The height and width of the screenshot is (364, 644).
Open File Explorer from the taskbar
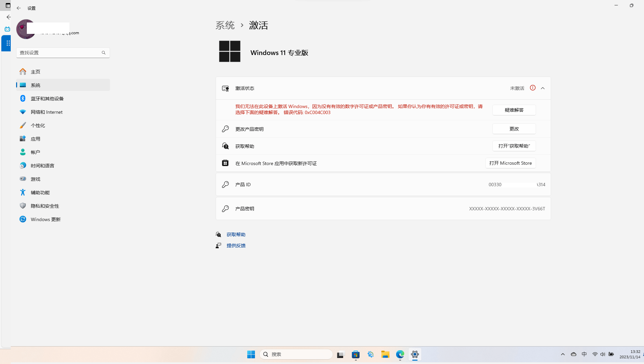pos(385,354)
